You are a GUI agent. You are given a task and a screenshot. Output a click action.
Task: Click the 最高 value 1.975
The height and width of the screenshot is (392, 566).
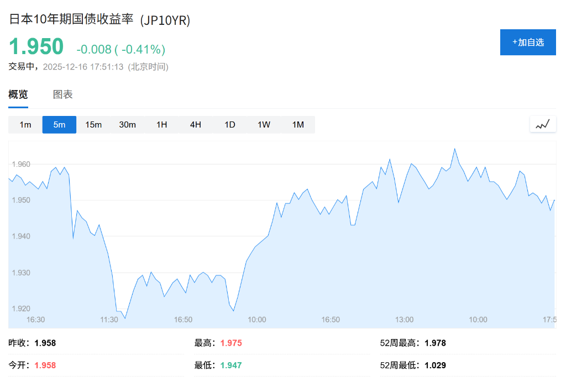click(231, 343)
